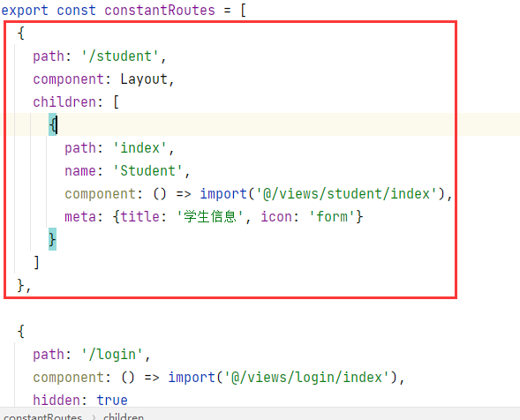Select the constantRoutes identifier in the declaration line
The width and height of the screenshot is (520, 420).
[160, 11]
